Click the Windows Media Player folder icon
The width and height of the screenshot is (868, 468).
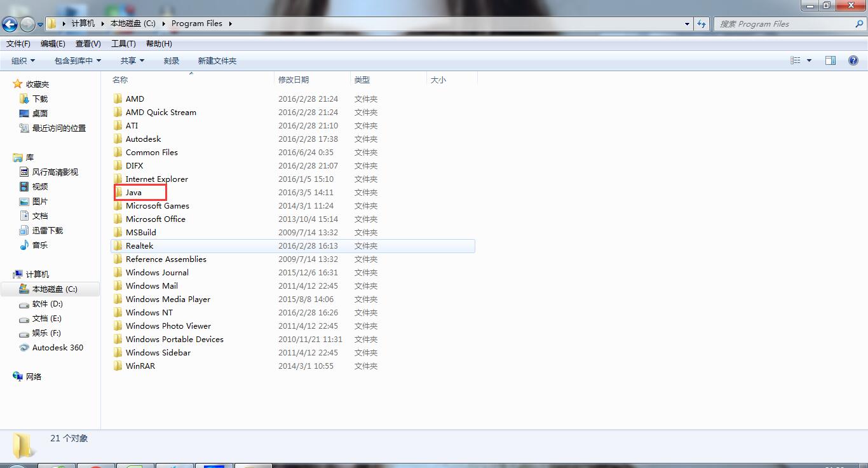coord(118,299)
